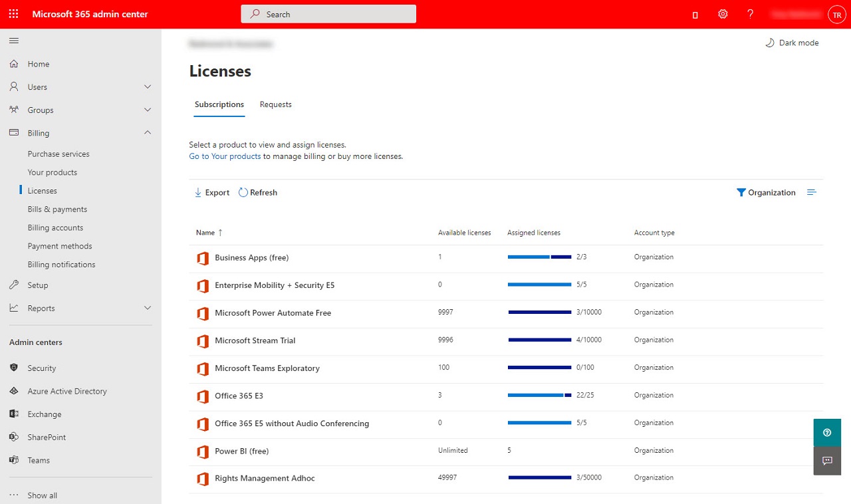
Task: Open Billing accounts menu item
Action: coord(55,227)
